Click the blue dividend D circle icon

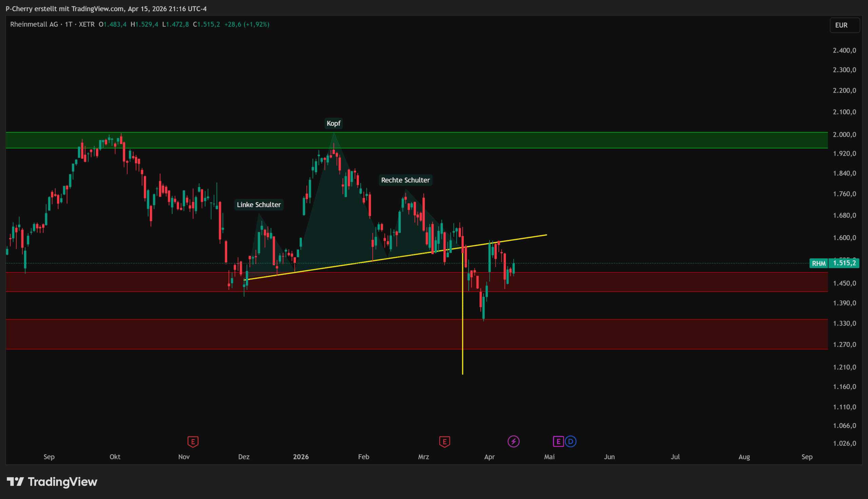[571, 441]
